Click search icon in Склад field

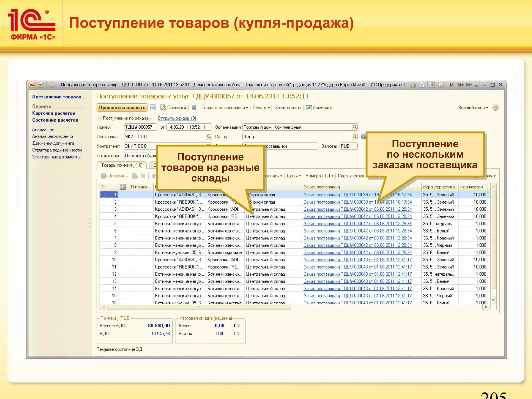(355, 136)
